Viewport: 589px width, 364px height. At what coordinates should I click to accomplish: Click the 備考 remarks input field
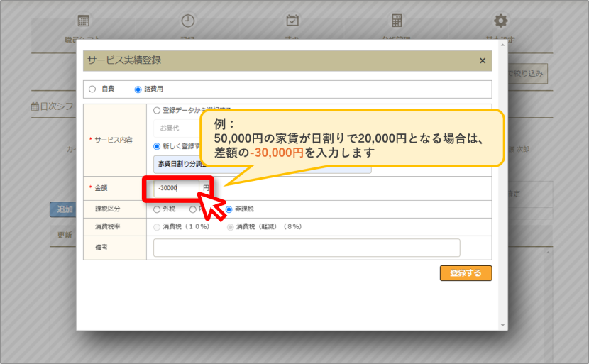point(307,248)
